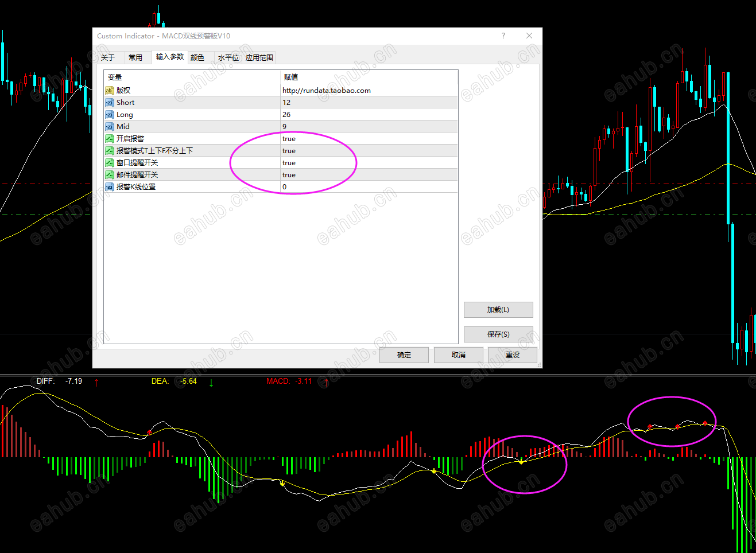Click the 报警K线位置 integer parameter icon
This screenshot has width=756, height=553.
coord(109,187)
